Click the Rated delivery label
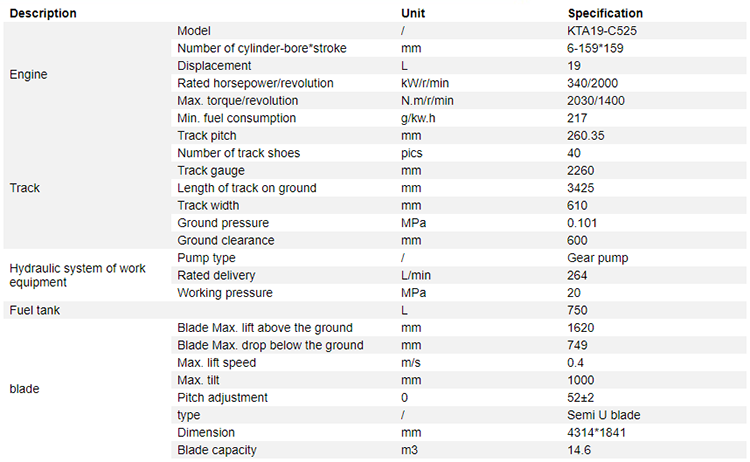The height and width of the screenshot is (462, 750). pos(216,275)
